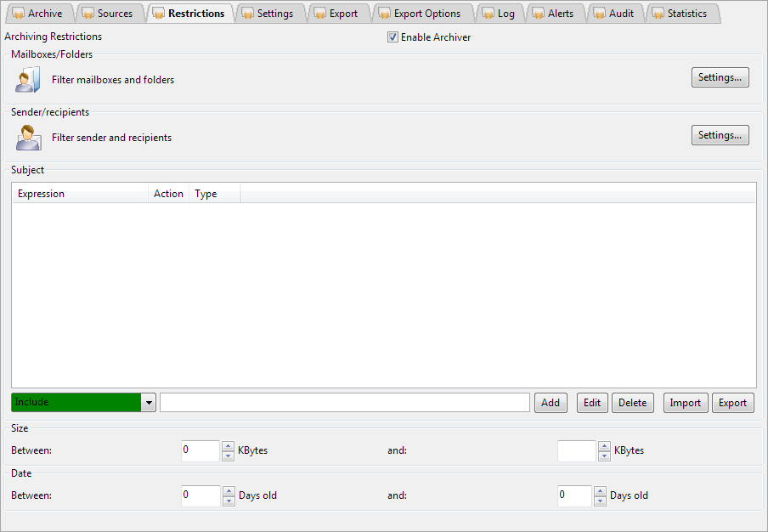Click the Sender/recipients user icon
The width and height of the screenshot is (768, 532).
pos(28,138)
